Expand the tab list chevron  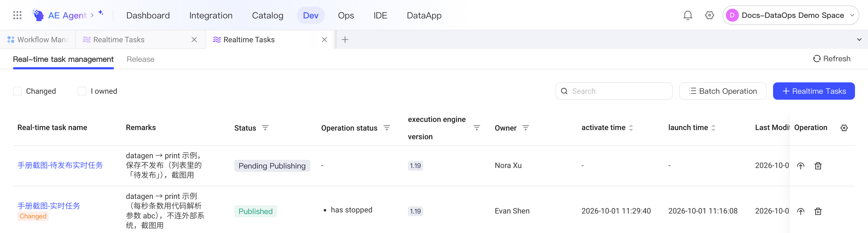[x=859, y=40]
